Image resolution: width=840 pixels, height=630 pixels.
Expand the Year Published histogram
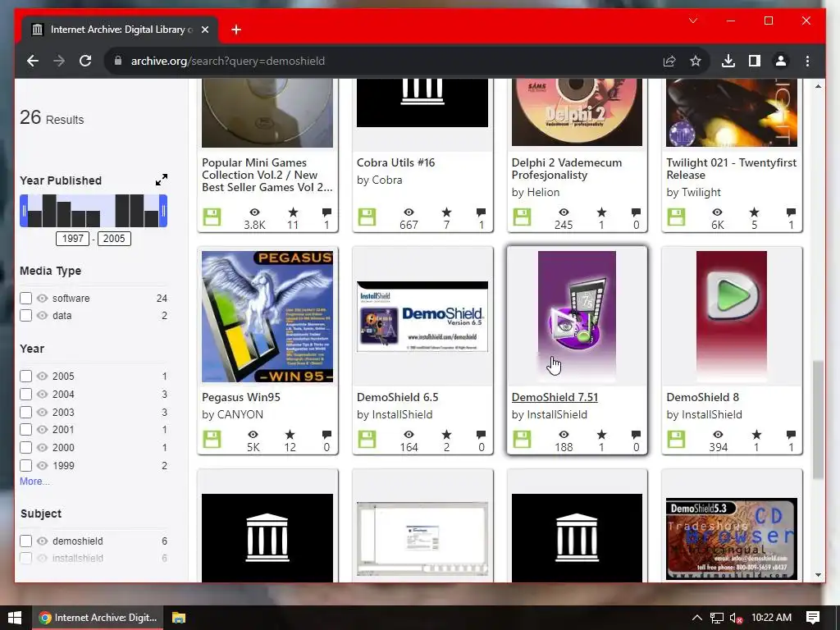162,180
